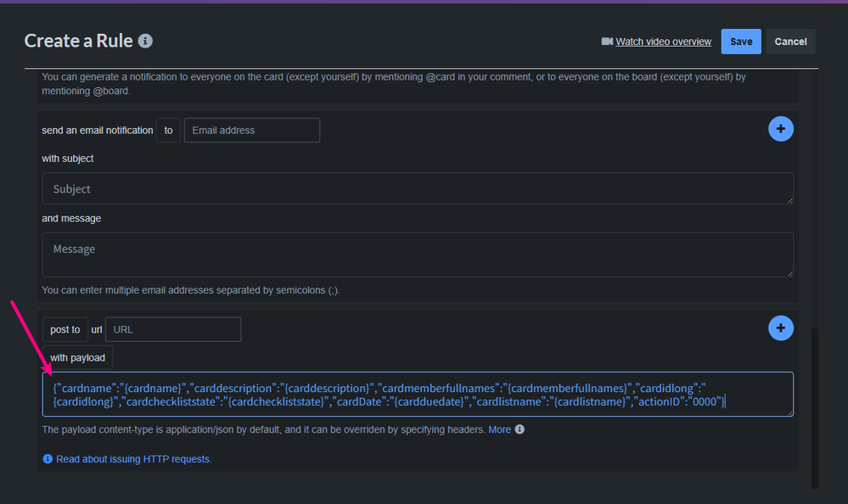
Task: Click the 'and message' label
Action: (71, 218)
